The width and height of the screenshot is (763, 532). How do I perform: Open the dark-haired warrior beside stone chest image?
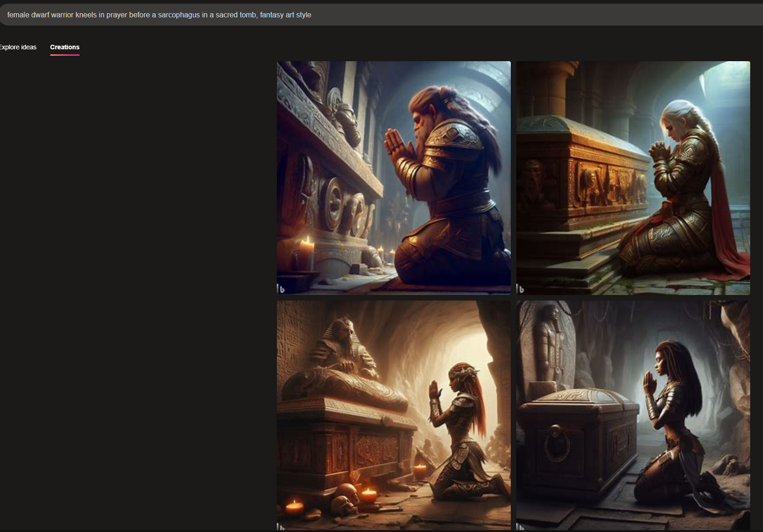633,415
